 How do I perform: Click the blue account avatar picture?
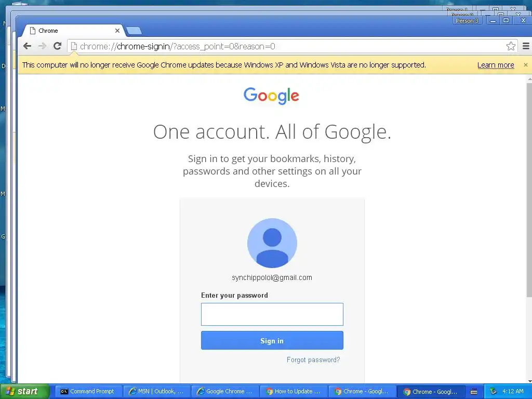point(272,243)
